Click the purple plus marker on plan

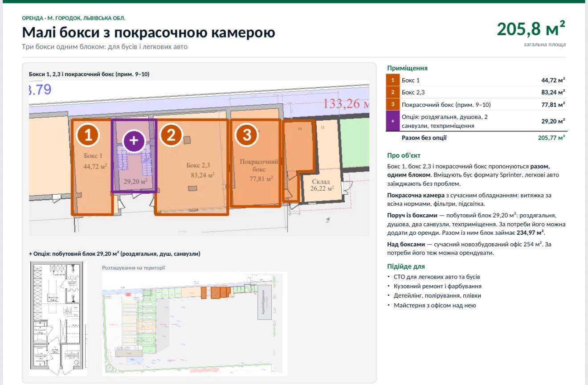point(134,142)
